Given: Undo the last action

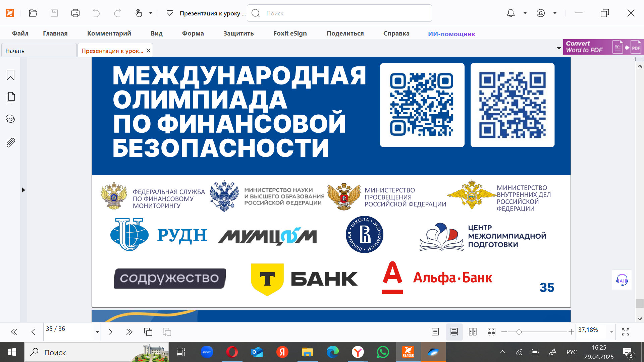Looking at the screenshot, I should pos(96,13).
